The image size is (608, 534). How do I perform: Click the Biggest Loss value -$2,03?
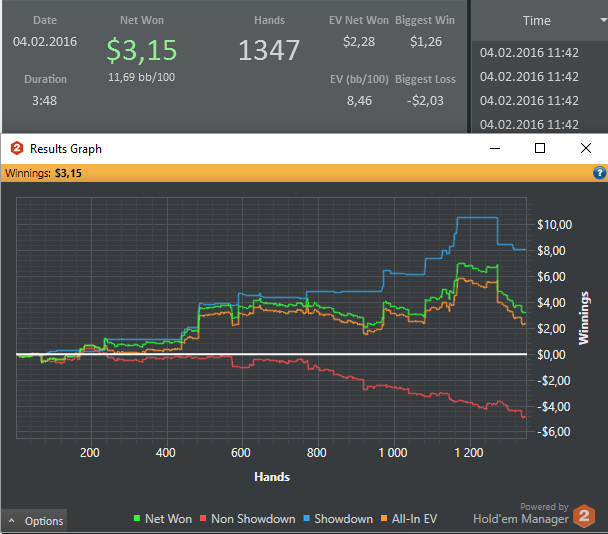point(425,101)
